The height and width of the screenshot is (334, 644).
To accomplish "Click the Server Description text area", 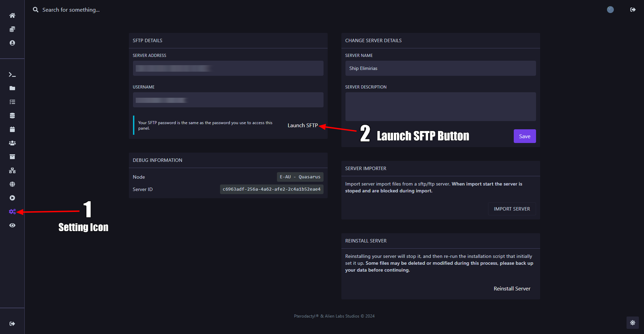I will [440, 107].
